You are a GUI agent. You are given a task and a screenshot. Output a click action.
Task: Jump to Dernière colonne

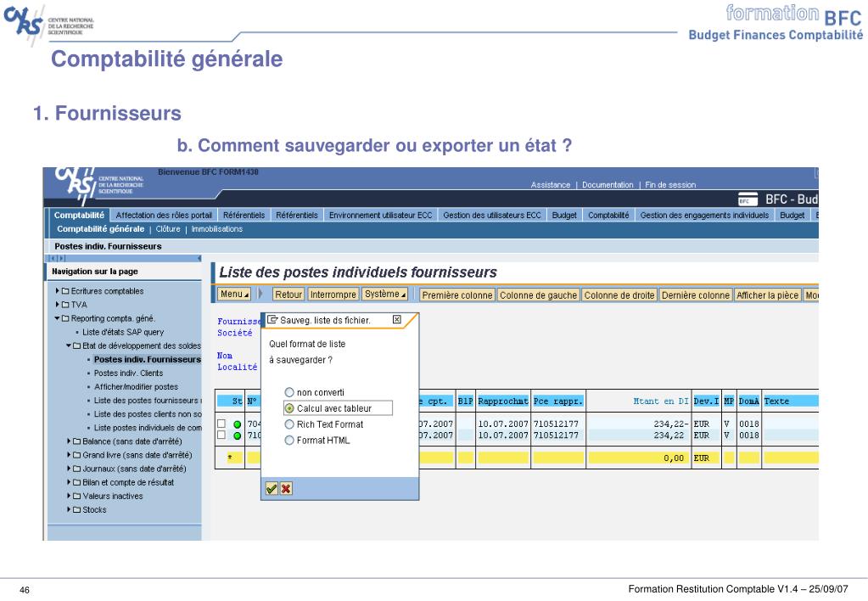point(696,295)
